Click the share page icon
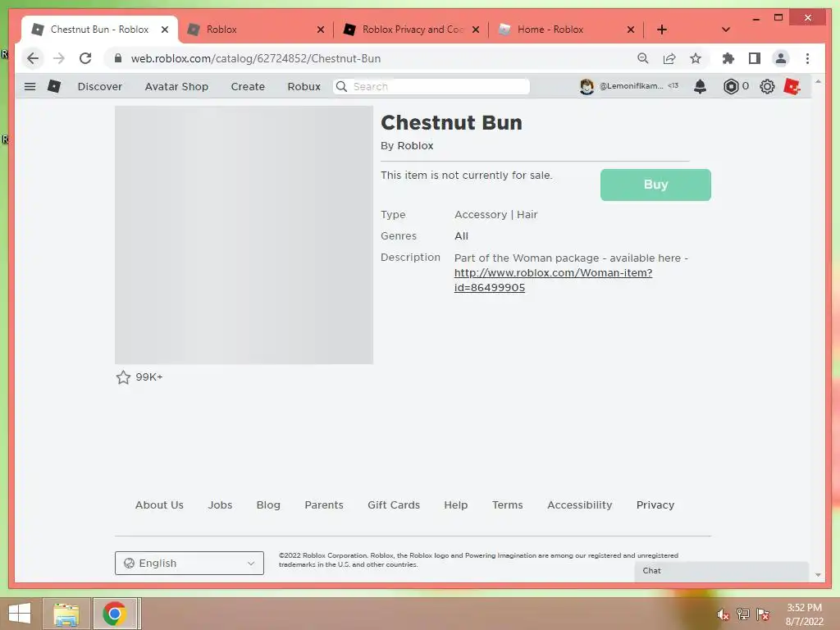The image size is (840, 630). click(x=669, y=58)
